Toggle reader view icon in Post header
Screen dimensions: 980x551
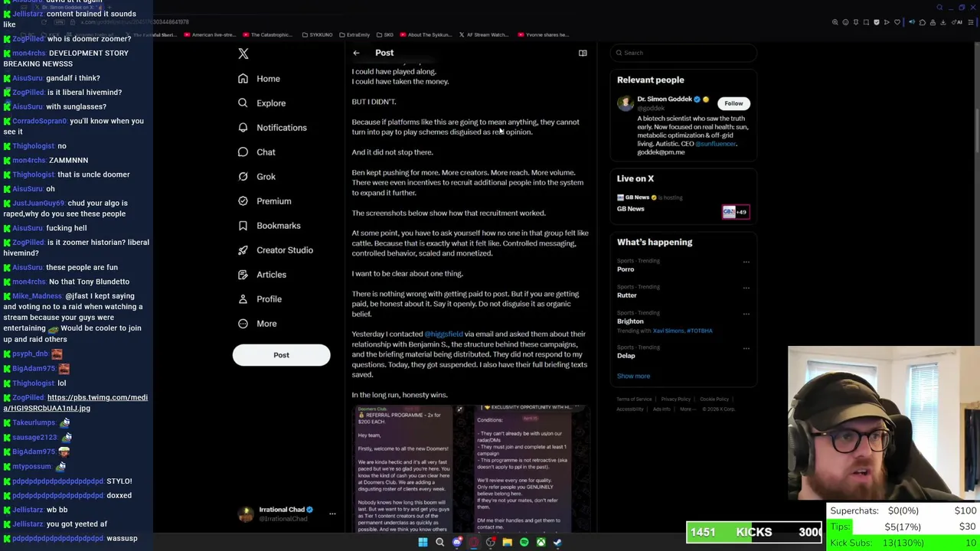(x=583, y=53)
